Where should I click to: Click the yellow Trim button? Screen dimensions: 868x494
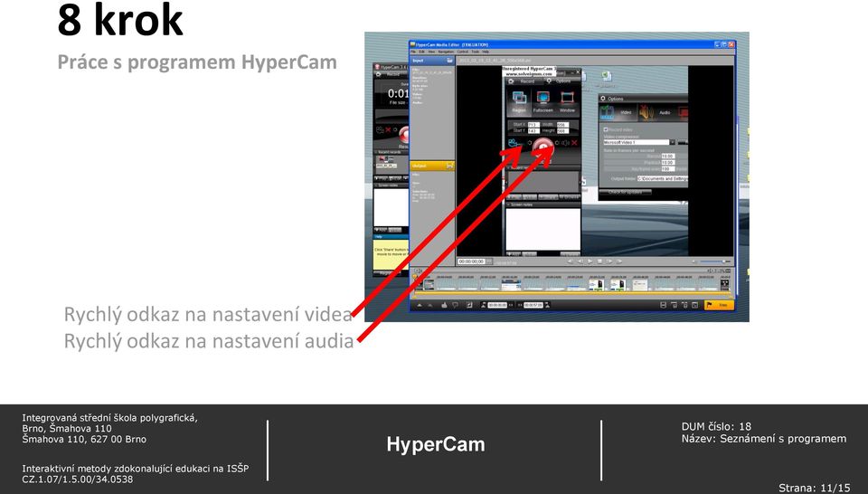719,305
